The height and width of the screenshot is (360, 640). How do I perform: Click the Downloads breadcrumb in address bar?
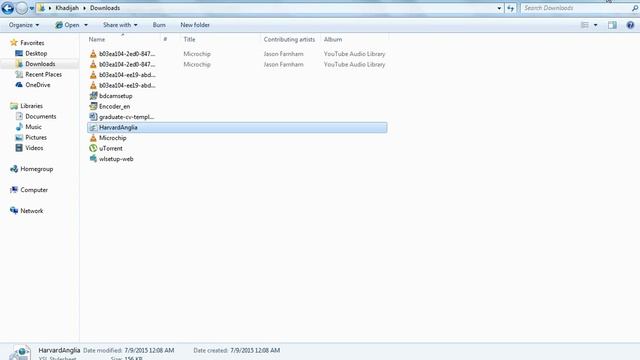[x=105, y=8]
